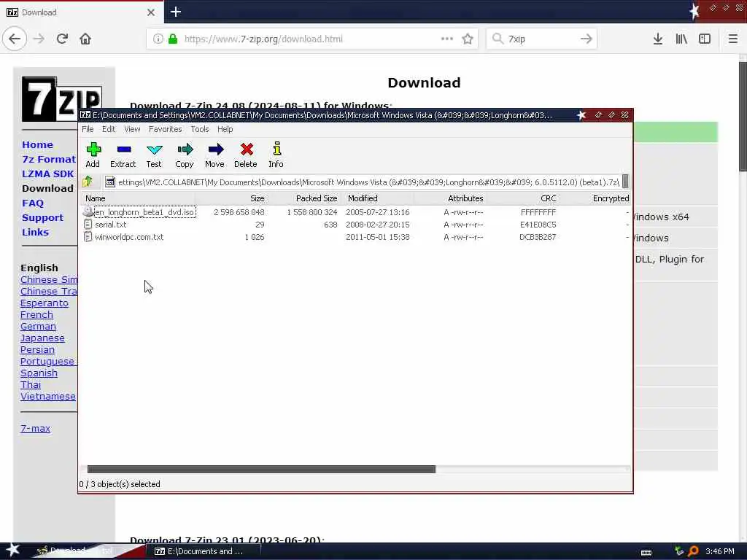747x560 pixels.
Task: Open LZMA SDK link
Action: 47,174
